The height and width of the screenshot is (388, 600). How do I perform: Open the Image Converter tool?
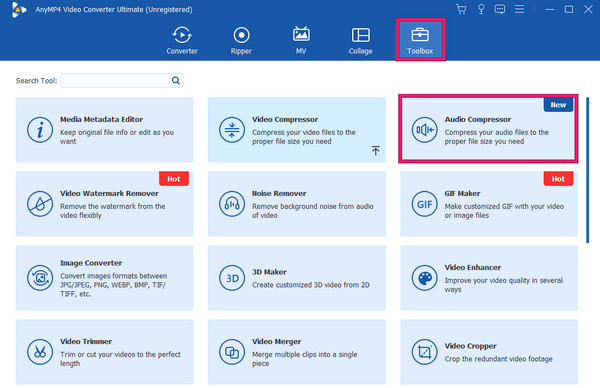click(x=104, y=278)
